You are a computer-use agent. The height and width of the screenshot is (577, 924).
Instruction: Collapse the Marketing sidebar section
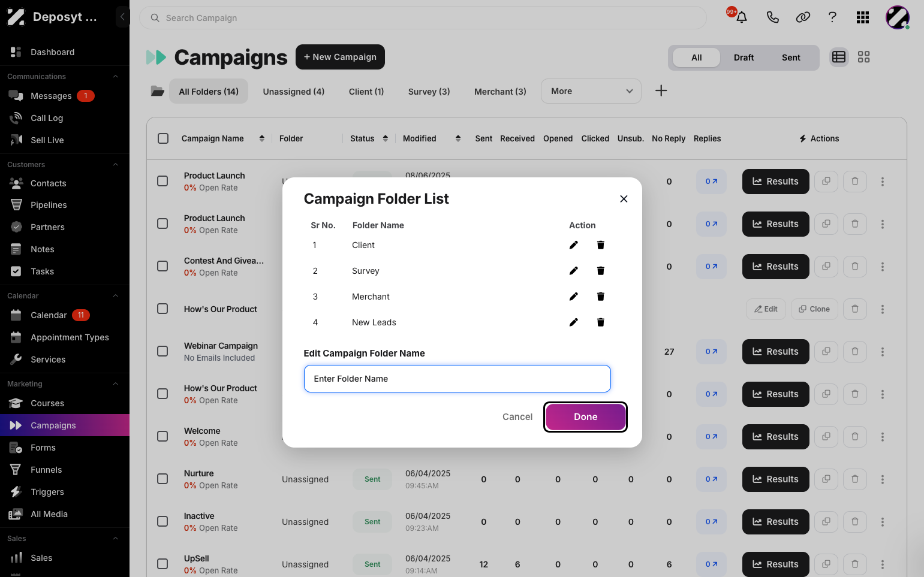pyautogui.click(x=116, y=383)
